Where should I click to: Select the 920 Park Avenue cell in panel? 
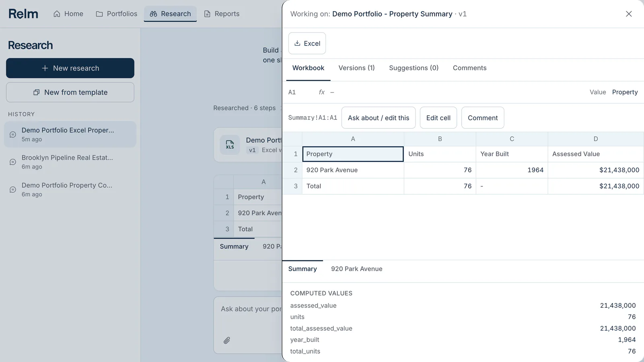[x=353, y=170]
